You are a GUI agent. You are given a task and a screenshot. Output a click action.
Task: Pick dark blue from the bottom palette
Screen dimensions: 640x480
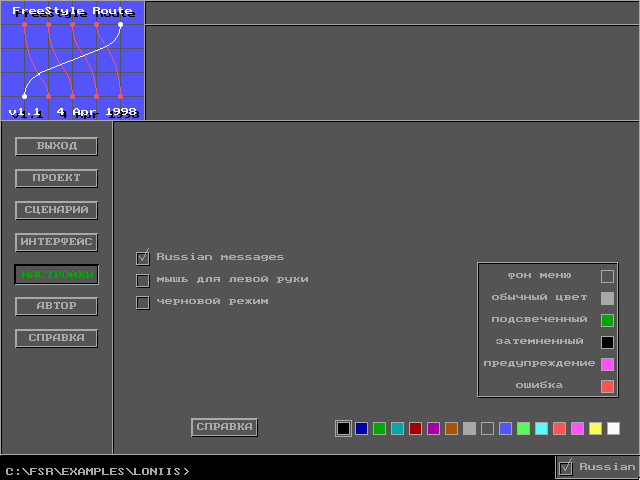pos(361,429)
